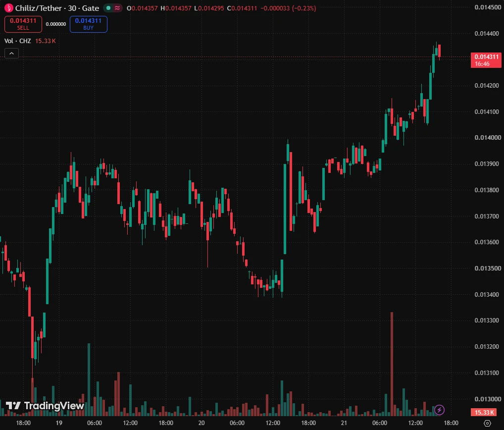Click the date label 21 on time axis
The width and height of the screenshot is (504, 430).
(x=344, y=423)
